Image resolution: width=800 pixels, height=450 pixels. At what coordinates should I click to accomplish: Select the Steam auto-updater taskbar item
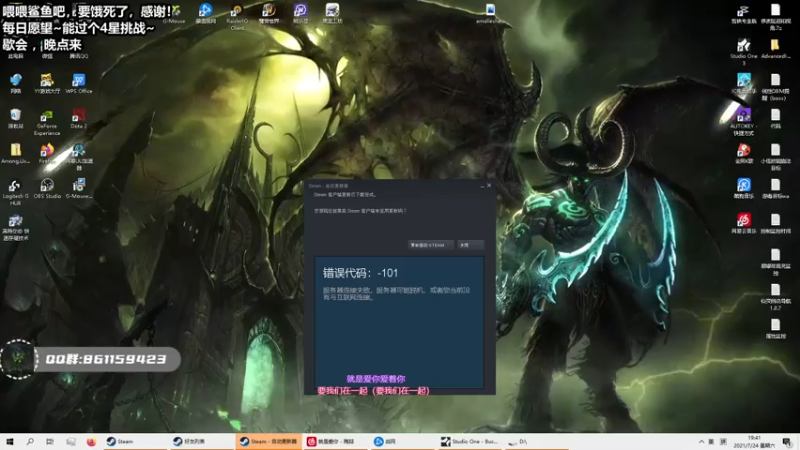(x=269, y=441)
